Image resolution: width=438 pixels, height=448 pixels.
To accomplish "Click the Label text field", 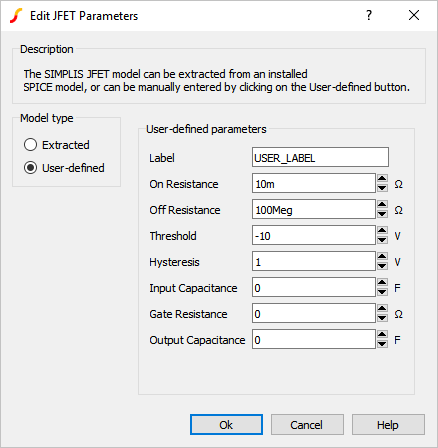I will (320, 157).
